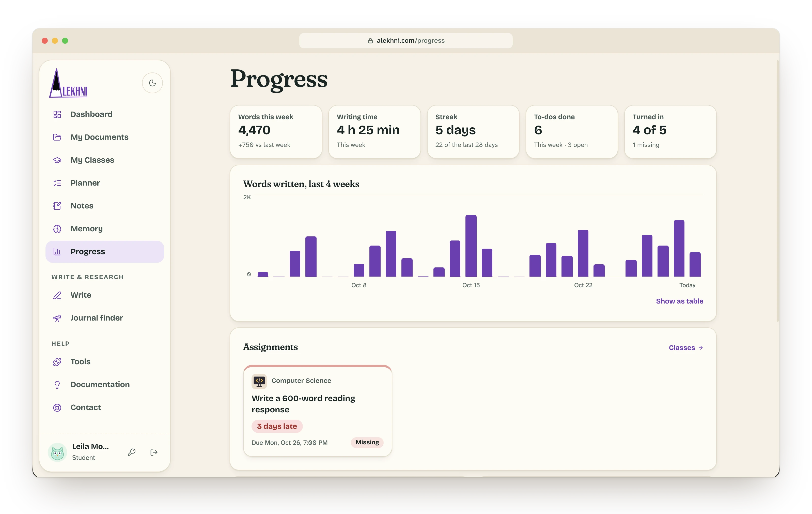
Task: Open the 600-word reading response assignment
Action: point(318,411)
